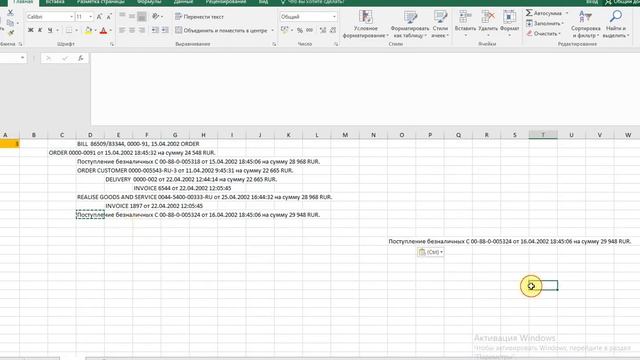Center text horizontally
Screen dimensions: 640x360
[132, 30]
